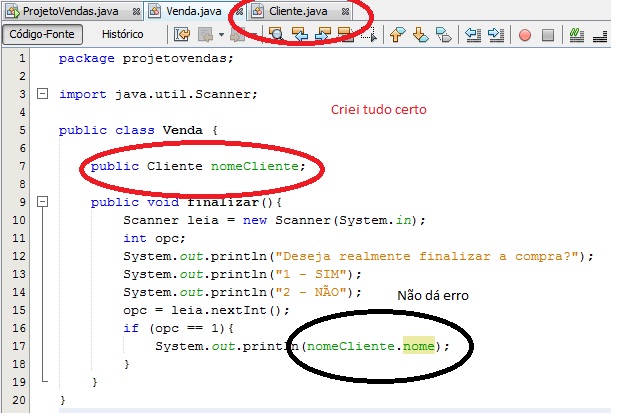
Task: Click the Back navigation arrow icon
Action: tap(205, 35)
